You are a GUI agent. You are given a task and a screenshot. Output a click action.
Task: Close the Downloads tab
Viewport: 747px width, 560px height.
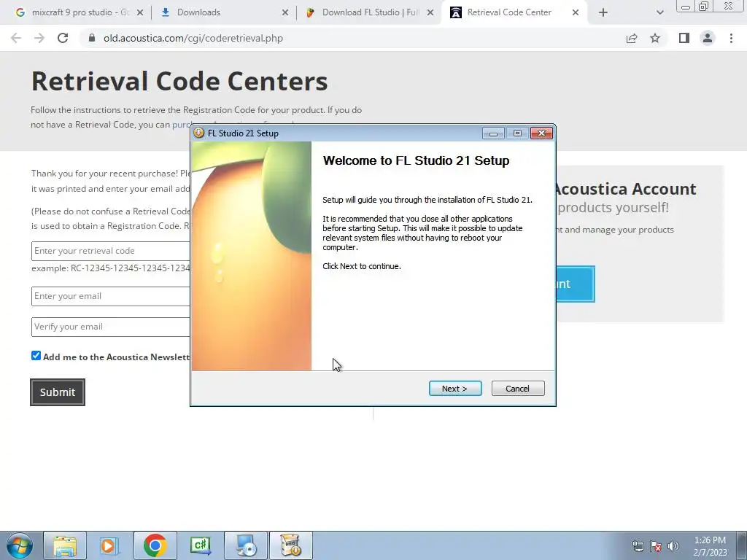(x=285, y=13)
